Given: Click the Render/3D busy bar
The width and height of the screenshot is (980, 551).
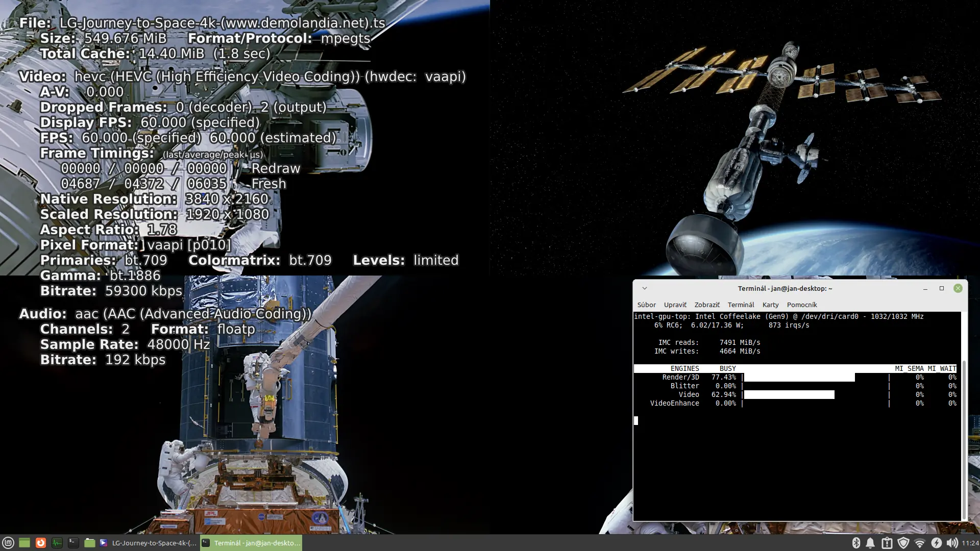Looking at the screenshot, I should [x=799, y=377].
